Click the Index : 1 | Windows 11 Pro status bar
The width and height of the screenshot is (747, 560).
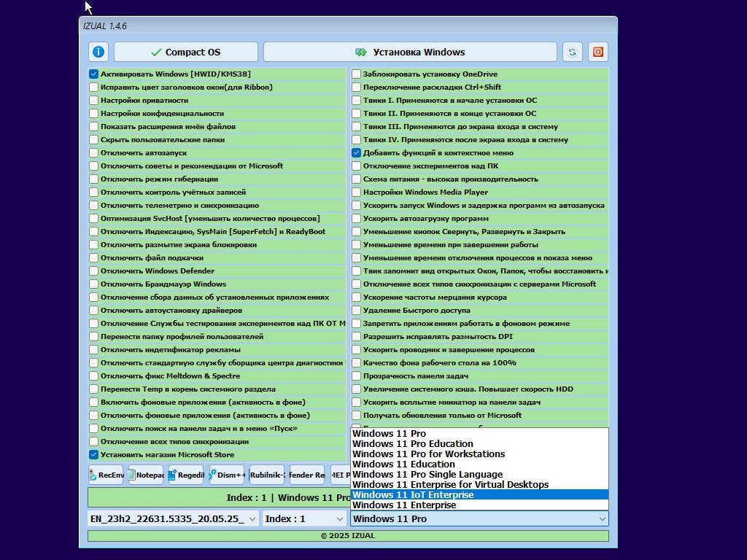pyautogui.click(x=219, y=497)
